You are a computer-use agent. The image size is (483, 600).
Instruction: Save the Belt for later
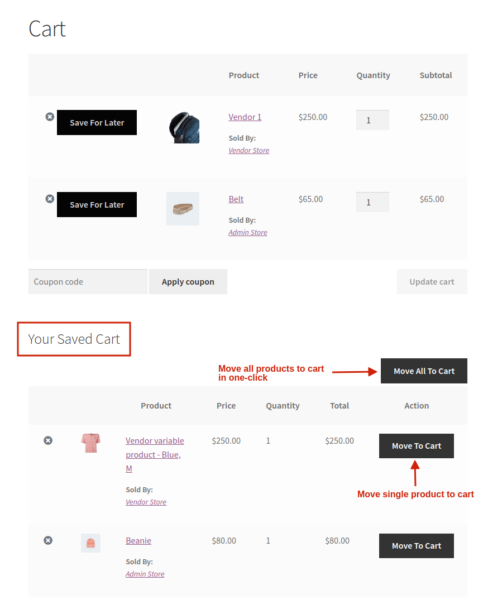(x=97, y=204)
